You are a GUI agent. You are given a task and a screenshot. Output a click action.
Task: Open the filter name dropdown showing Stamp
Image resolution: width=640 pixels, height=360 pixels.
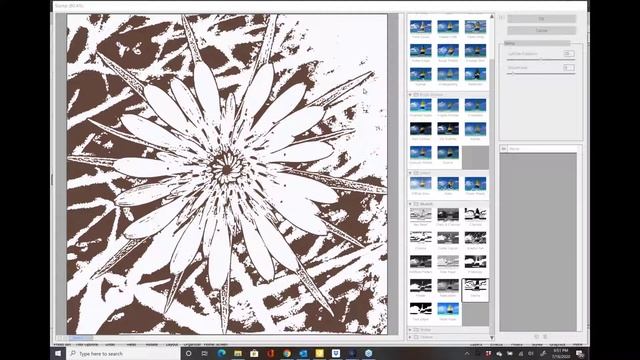point(537,43)
